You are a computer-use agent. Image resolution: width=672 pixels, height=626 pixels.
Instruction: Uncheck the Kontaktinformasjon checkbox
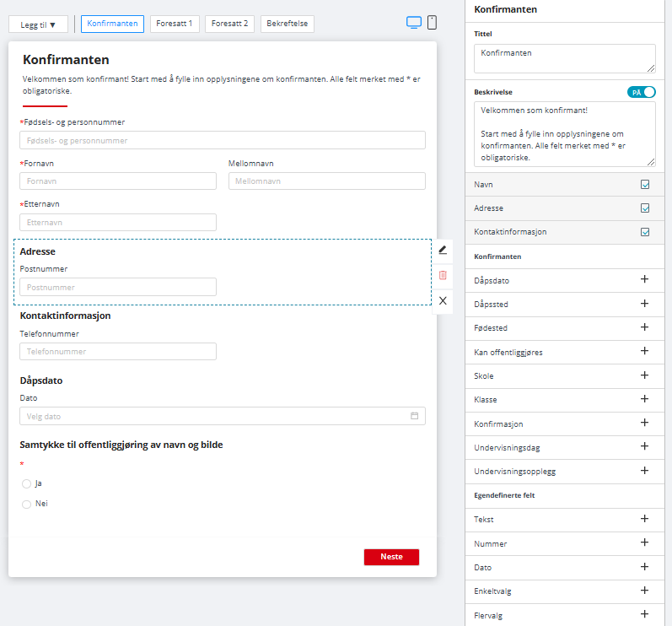(x=645, y=232)
